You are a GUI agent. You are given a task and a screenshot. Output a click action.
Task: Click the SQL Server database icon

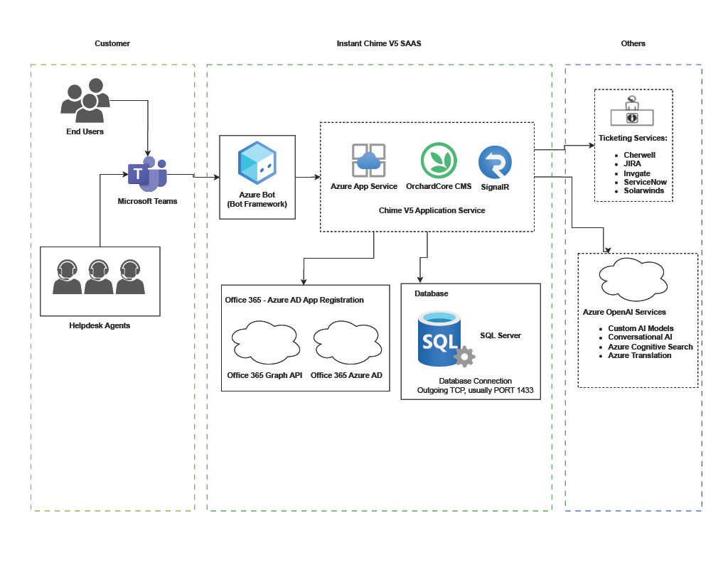click(439, 340)
